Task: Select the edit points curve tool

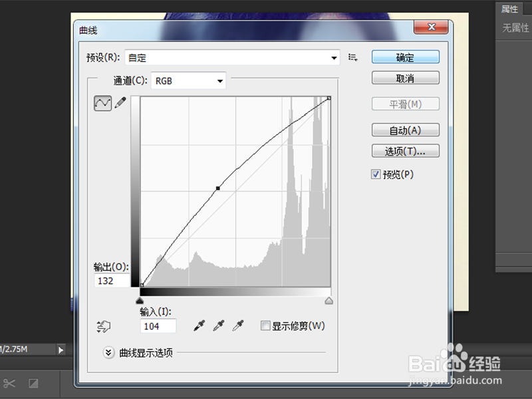Action: coord(102,103)
